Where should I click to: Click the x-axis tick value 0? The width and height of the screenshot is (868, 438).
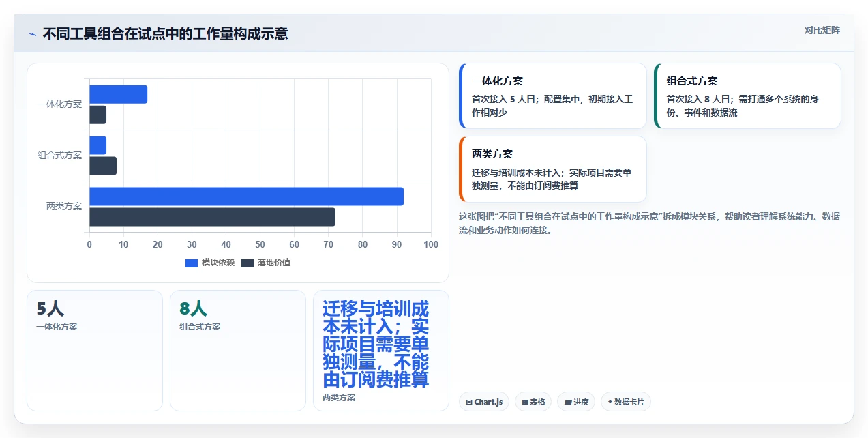click(x=89, y=245)
